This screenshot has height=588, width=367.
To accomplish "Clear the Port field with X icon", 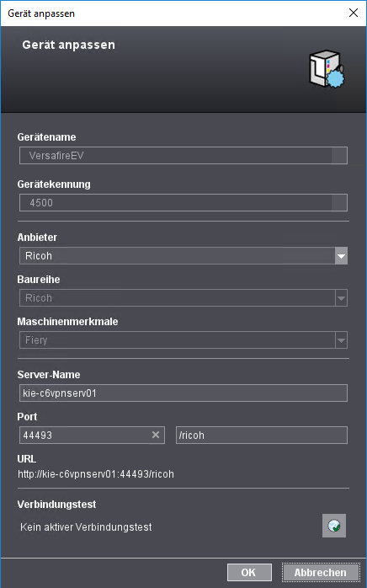I will pos(156,435).
